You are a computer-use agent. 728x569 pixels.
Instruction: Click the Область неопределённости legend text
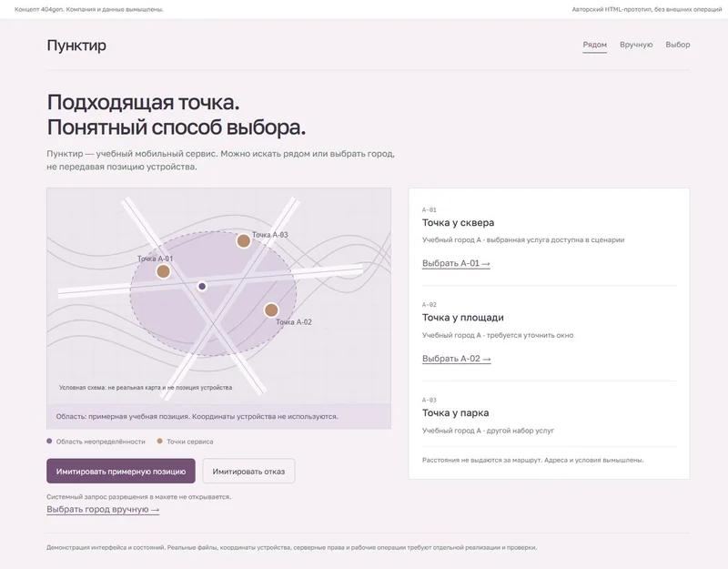[100, 442]
